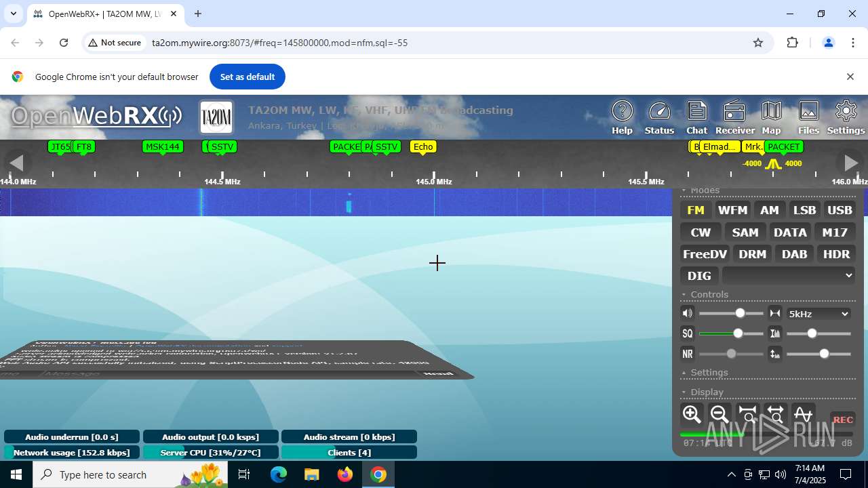Image resolution: width=868 pixels, height=488 pixels.
Task: Zoom in totally on the waterfall
Action: (x=747, y=414)
